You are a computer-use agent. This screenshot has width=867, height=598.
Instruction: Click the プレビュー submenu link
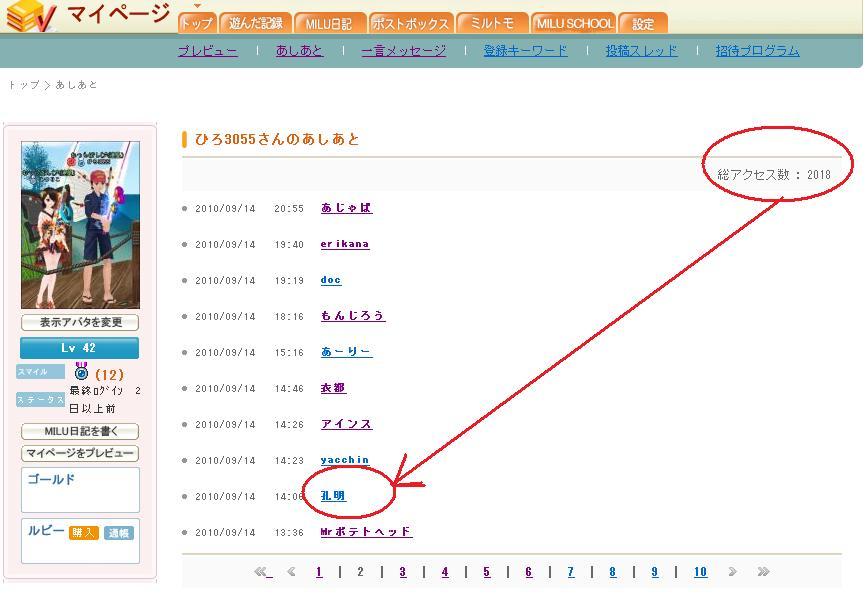(208, 51)
